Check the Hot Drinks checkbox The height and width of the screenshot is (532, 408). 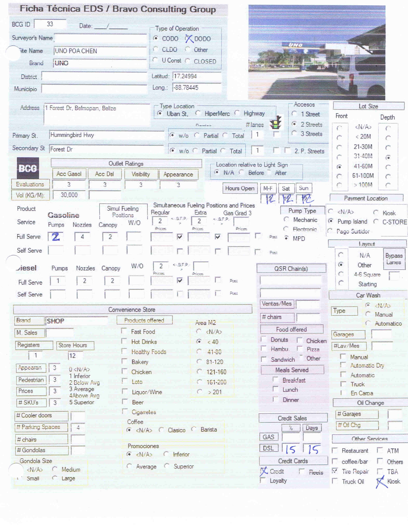124,341
